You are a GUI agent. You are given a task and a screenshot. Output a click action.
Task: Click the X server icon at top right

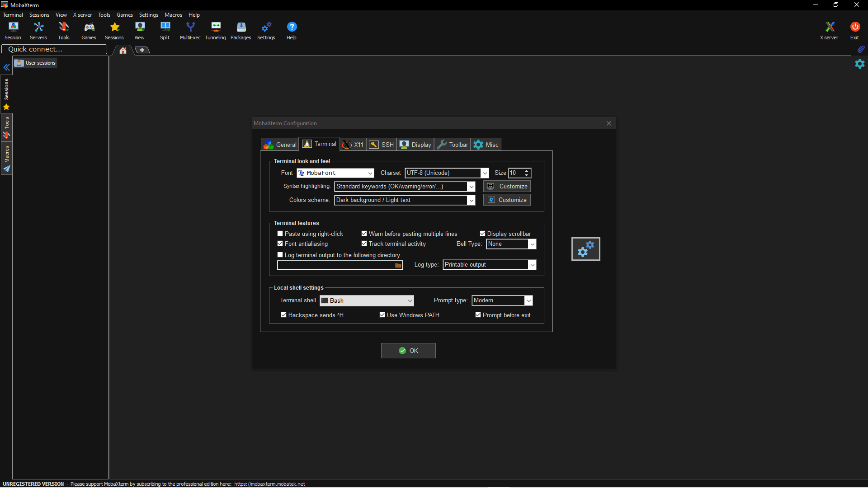[829, 31]
